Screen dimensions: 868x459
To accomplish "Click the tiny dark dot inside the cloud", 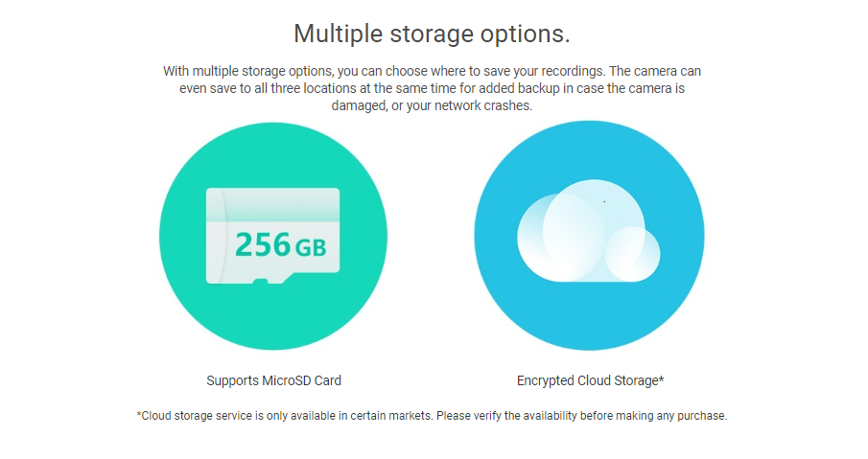I will [604, 202].
